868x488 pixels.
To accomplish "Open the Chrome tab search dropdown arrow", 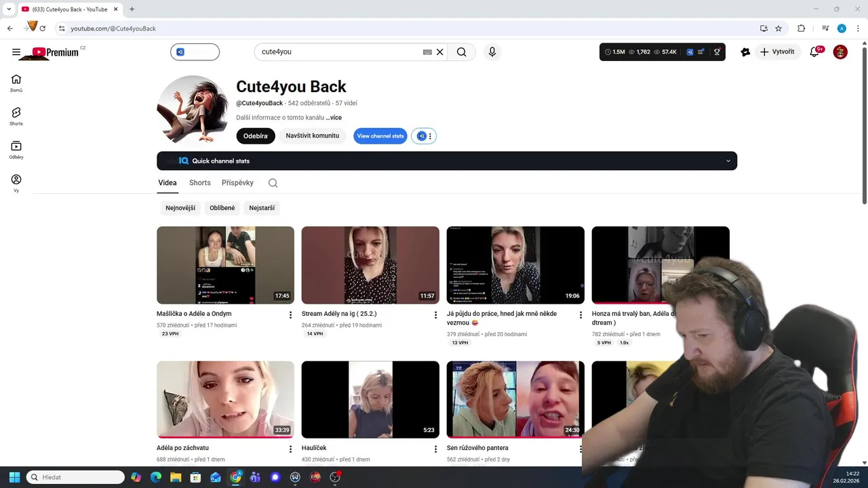I will point(9,9).
